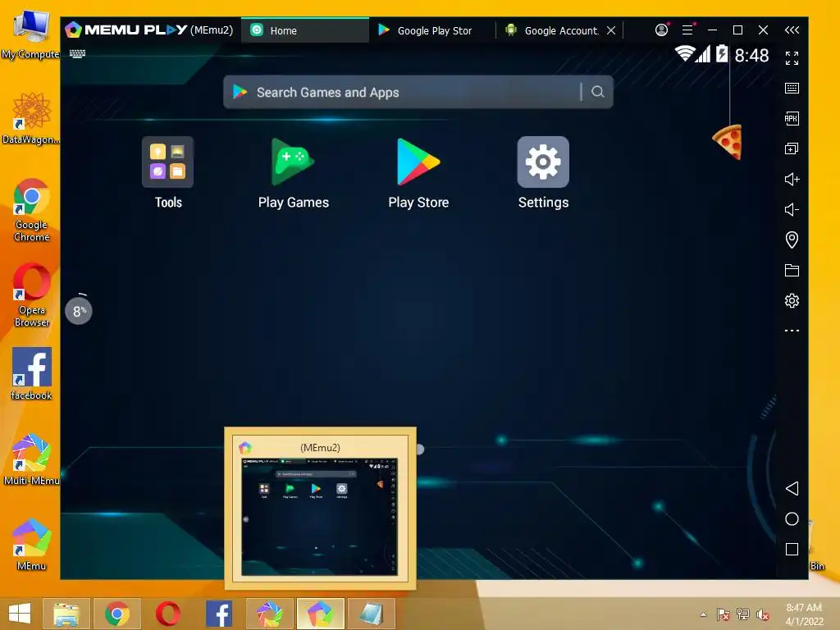Select the (MEmu2) taskbar preview thumbnail
840x630 pixels.
point(320,508)
